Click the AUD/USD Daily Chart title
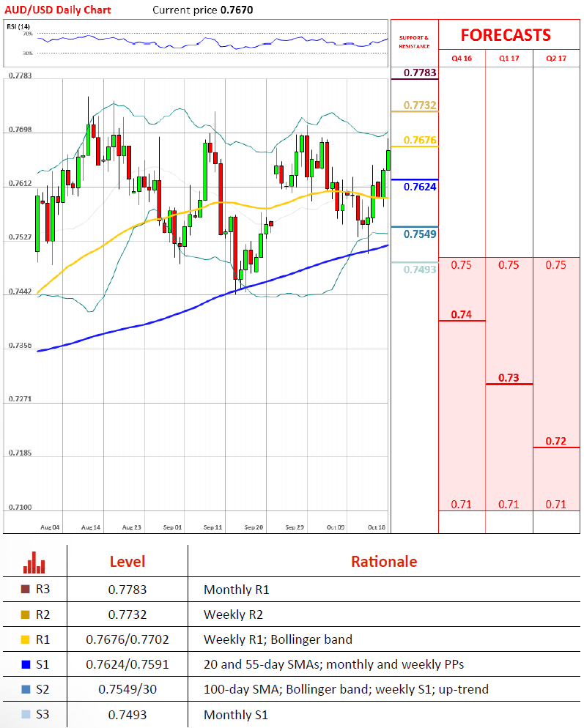The height and width of the screenshot is (728, 584). (x=58, y=10)
